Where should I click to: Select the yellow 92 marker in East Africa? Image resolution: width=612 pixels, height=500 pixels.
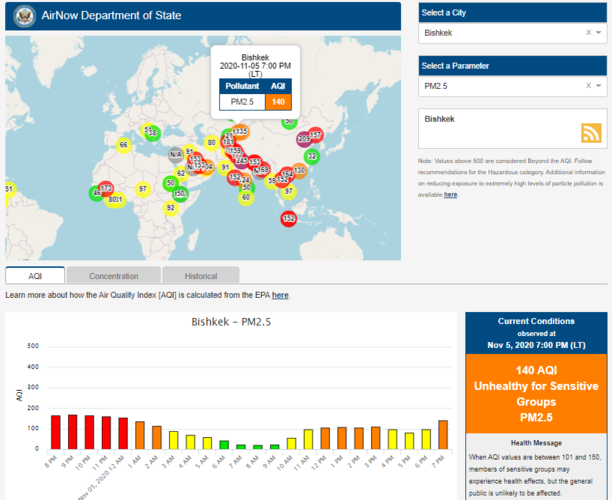pos(170,207)
